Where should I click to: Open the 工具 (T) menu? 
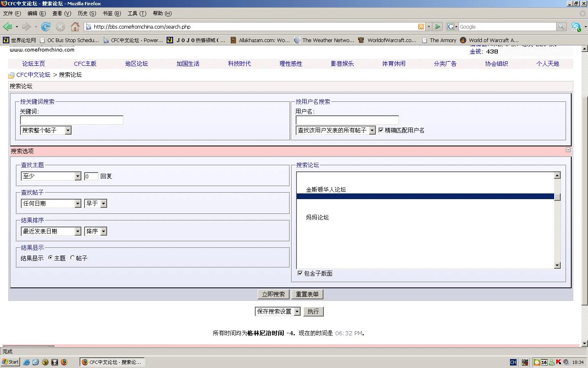coord(137,13)
